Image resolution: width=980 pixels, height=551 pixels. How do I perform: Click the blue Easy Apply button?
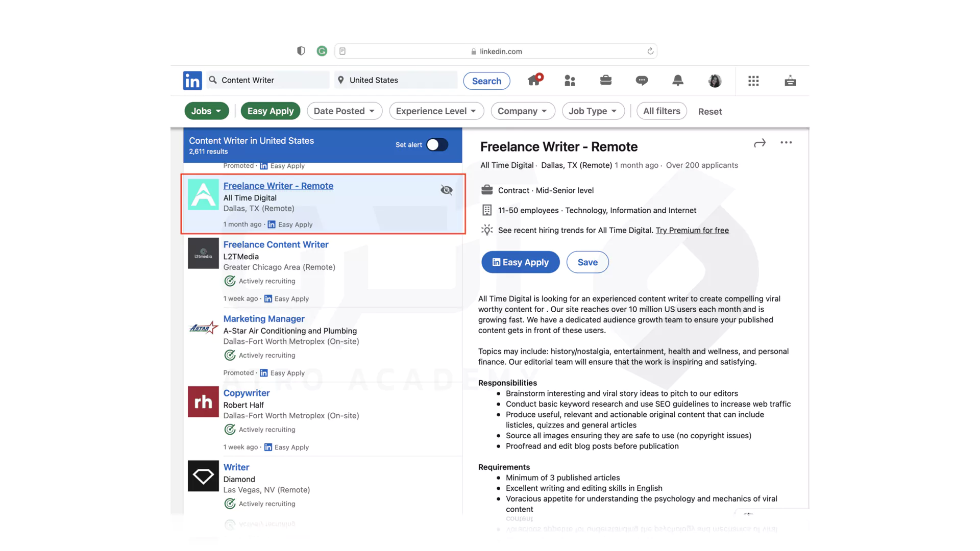[520, 262]
